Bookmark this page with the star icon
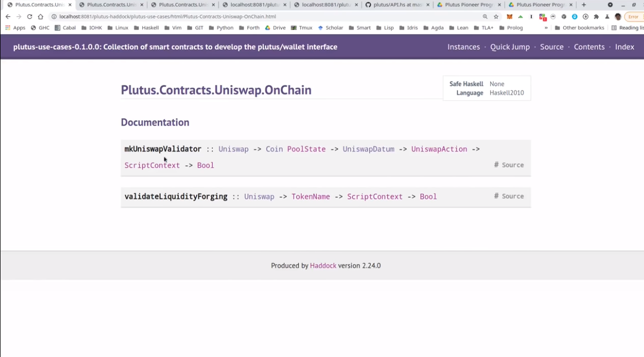The width and height of the screenshot is (644, 357). click(x=496, y=17)
